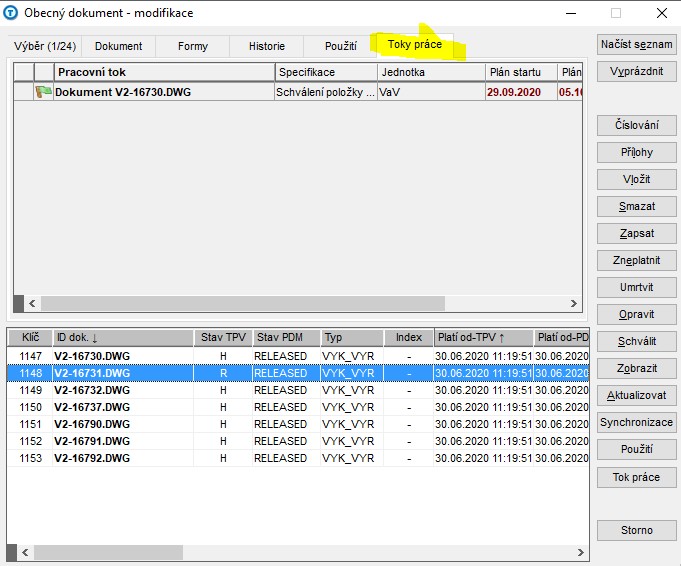The height and width of the screenshot is (566, 681).
Task: Sort by Klíč column header
Action: click(30, 338)
